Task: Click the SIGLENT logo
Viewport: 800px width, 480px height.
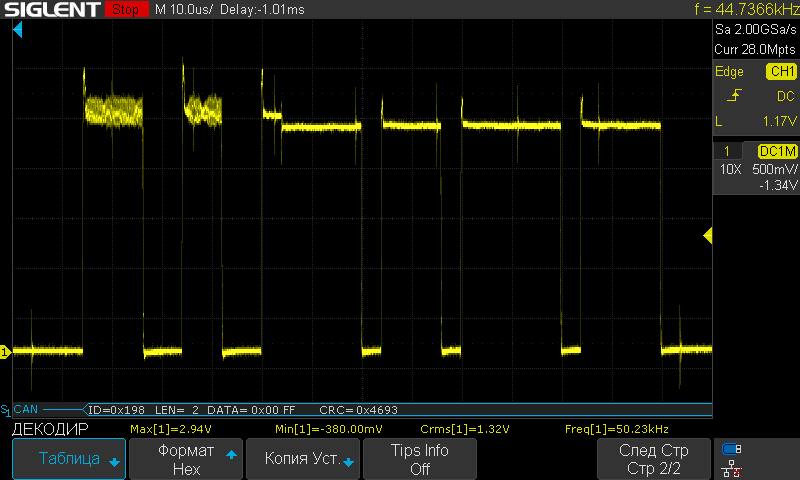Action: click(x=52, y=9)
